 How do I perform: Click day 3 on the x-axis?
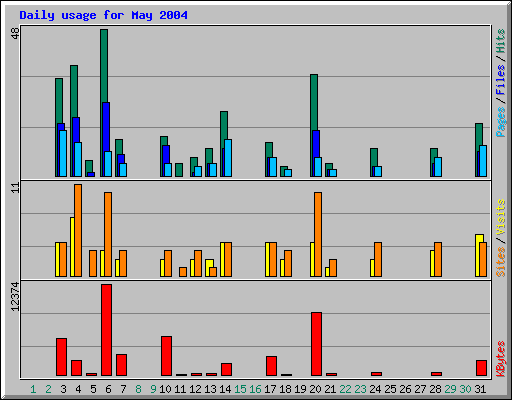pyautogui.click(x=63, y=389)
